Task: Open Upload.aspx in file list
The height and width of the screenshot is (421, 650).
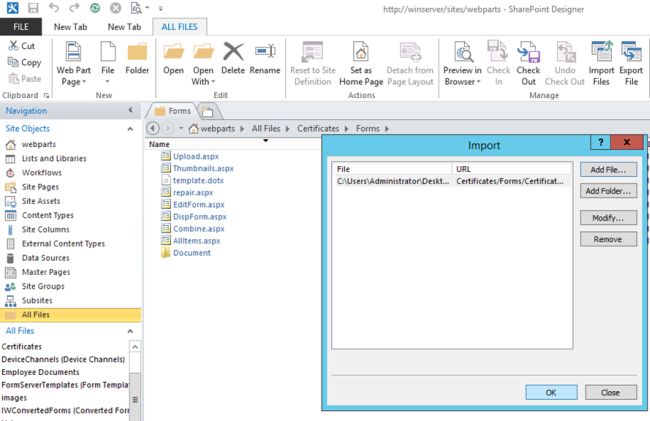Action: [196, 156]
